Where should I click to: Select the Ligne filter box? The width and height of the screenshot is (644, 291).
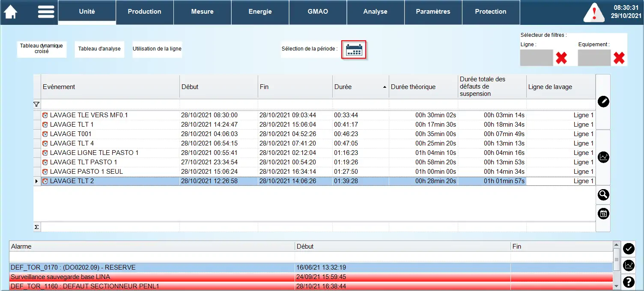(537, 58)
